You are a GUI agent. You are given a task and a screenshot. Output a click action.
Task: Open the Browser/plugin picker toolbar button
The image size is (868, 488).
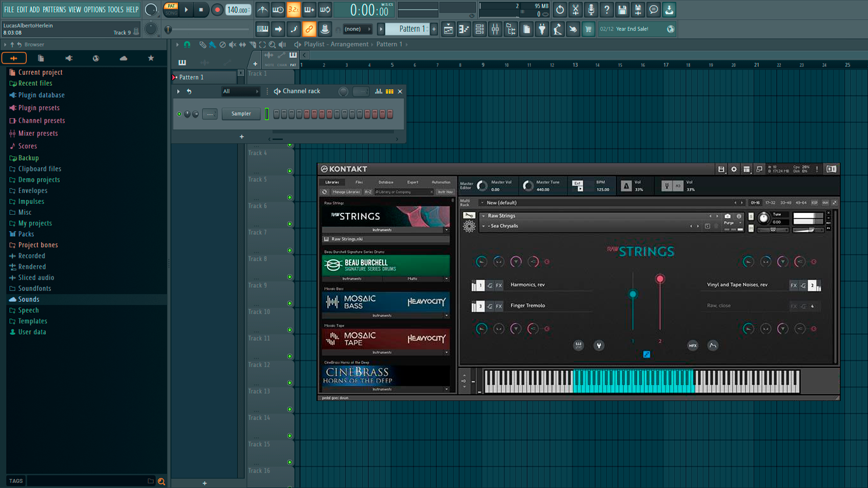(x=511, y=29)
